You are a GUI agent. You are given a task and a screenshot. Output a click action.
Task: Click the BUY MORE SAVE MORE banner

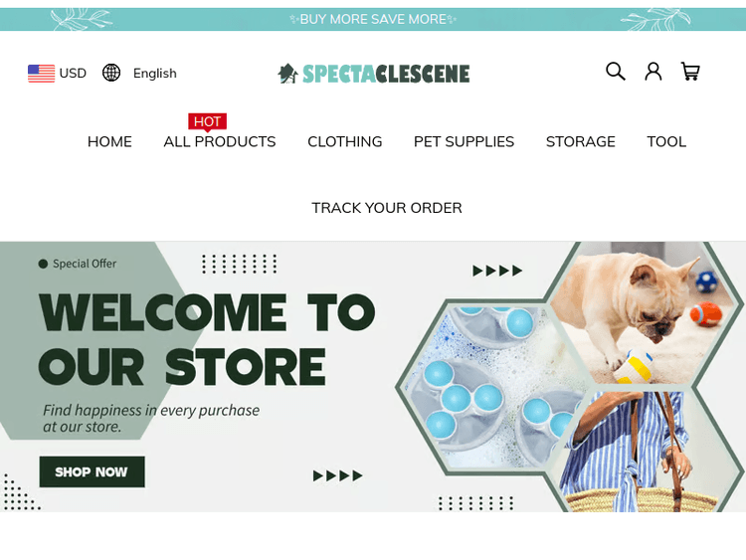coord(373,20)
